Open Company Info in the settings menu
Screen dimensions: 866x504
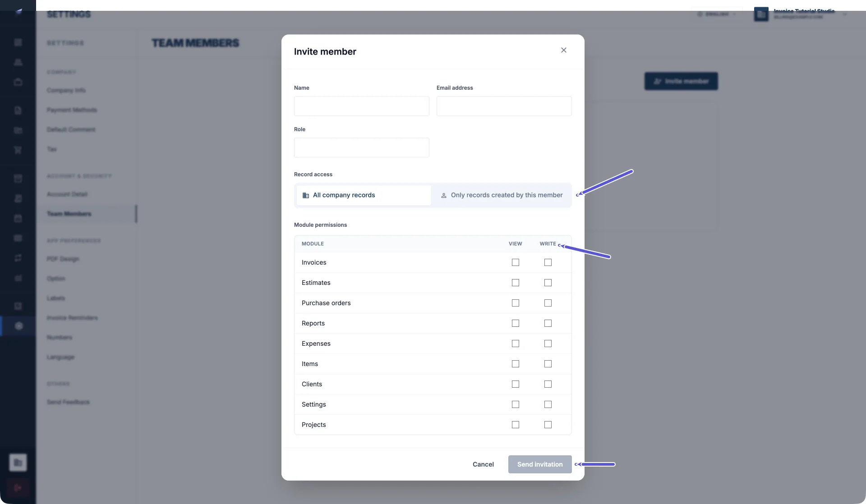(66, 90)
